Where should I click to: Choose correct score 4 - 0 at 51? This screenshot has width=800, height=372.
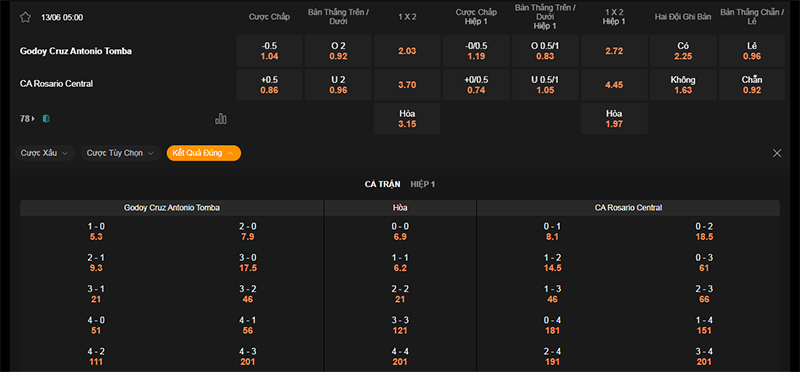point(96,326)
